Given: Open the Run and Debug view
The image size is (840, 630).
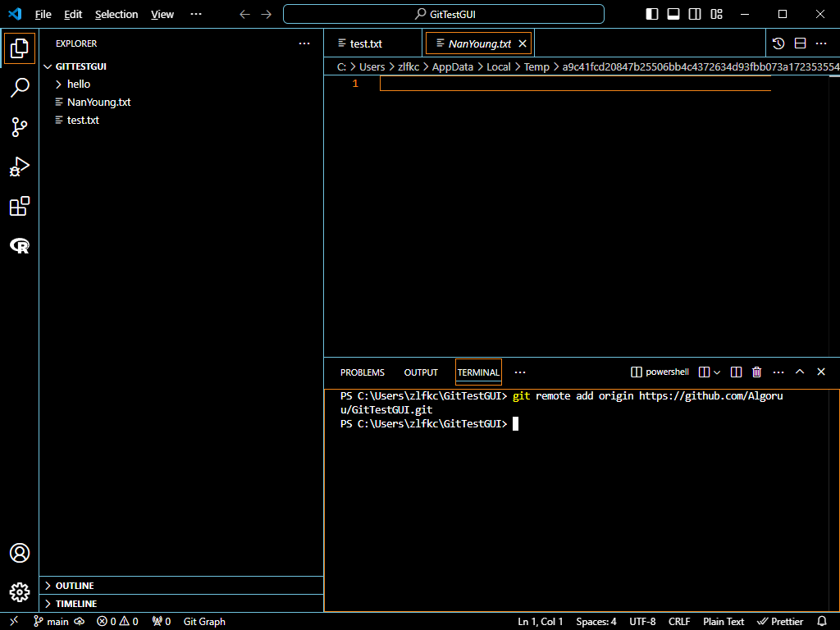Looking at the screenshot, I should pyautogui.click(x=20, y=167).
